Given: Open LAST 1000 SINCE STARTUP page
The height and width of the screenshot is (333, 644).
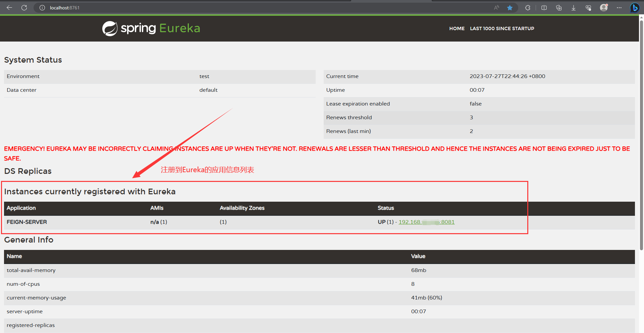Looking at the screenshot, I should 502,28.
